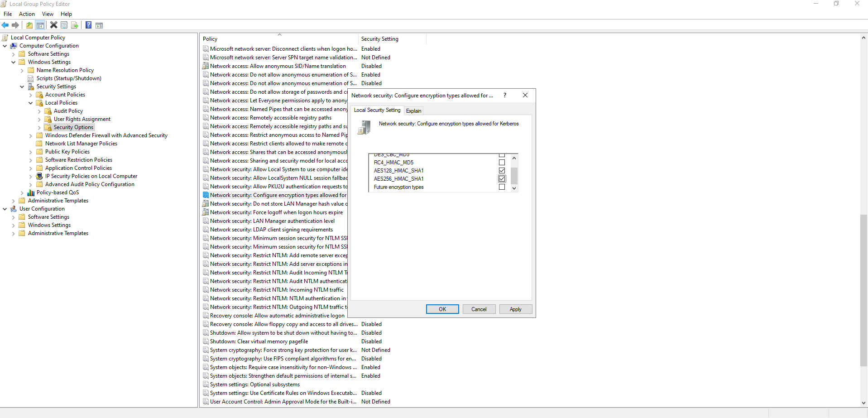Screen dimensions: 868x418
Task: Check the RC4_HMAC_MD5 encryption checkbox
Action: click(x=502, y=163)
